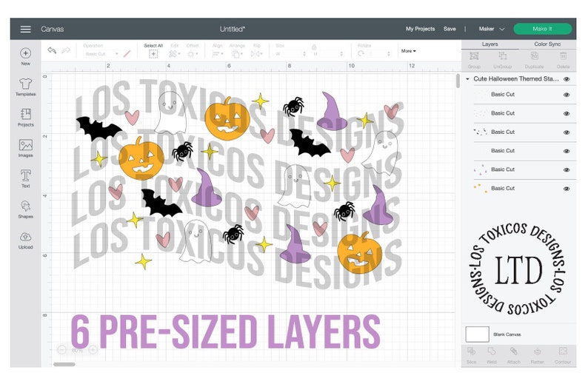Open the Templates panel

(25, 87)
